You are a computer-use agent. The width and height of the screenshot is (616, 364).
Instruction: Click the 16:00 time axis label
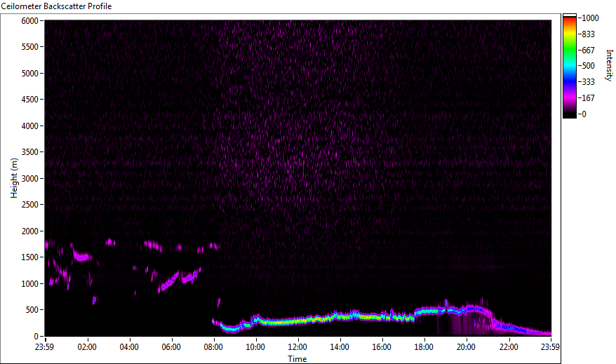[382, 347]
